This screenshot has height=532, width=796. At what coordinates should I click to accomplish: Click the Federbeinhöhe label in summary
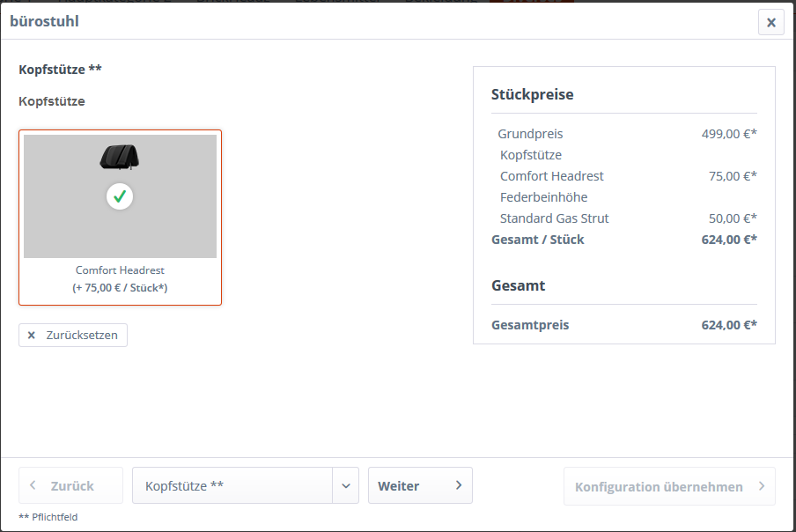pyautogui.click(x=543, y=197)
